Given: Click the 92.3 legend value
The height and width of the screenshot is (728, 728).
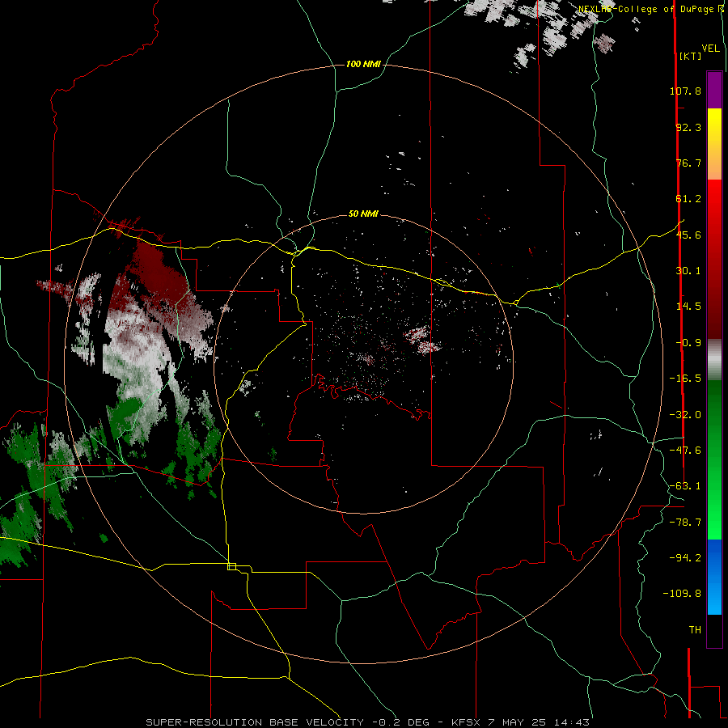Looking at the screenshot, I should coord(688,127).
